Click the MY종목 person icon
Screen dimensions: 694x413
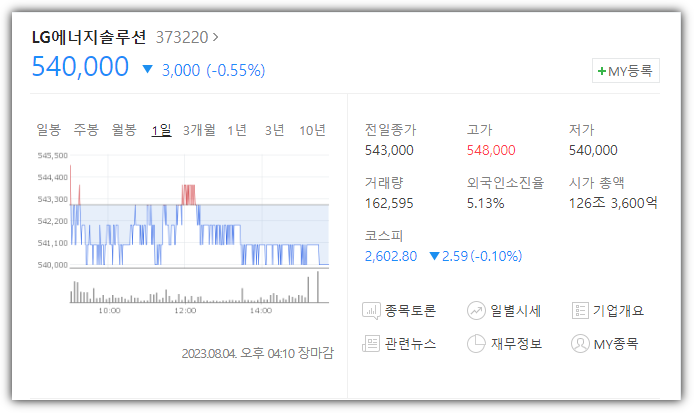point(580,344)
